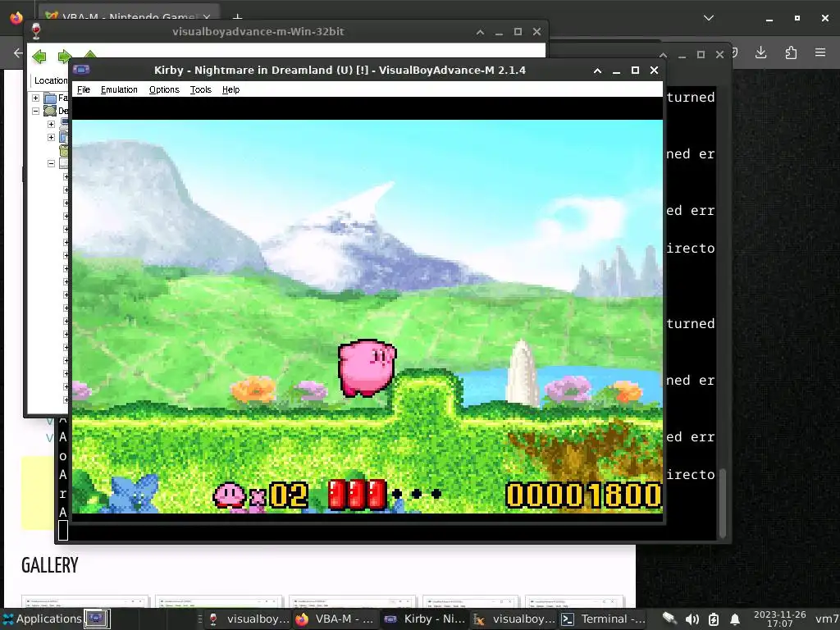Switch to the VBA-M Firefox taskbar entry
Viewport: 840px width, 630px height.
point(335,619)
